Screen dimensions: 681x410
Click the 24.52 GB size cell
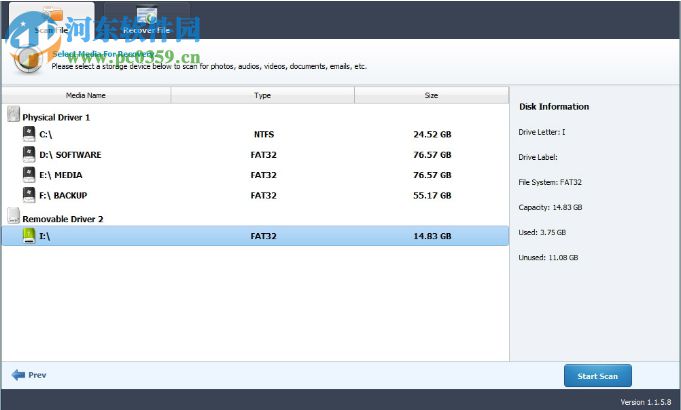(x=432, y=135)
